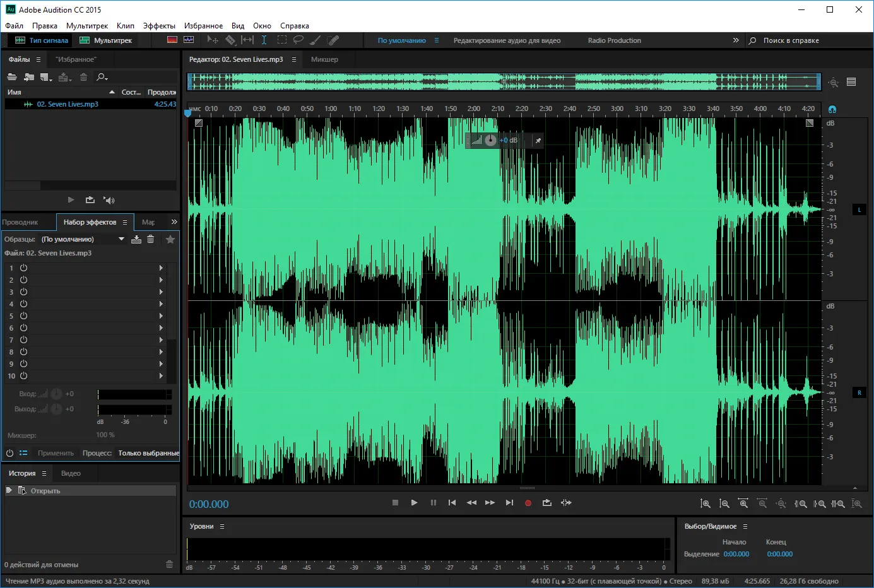Viewport: 874px width, 588px height.
Task: Delete the effects preset with trash icon
Action: point(150,239)
